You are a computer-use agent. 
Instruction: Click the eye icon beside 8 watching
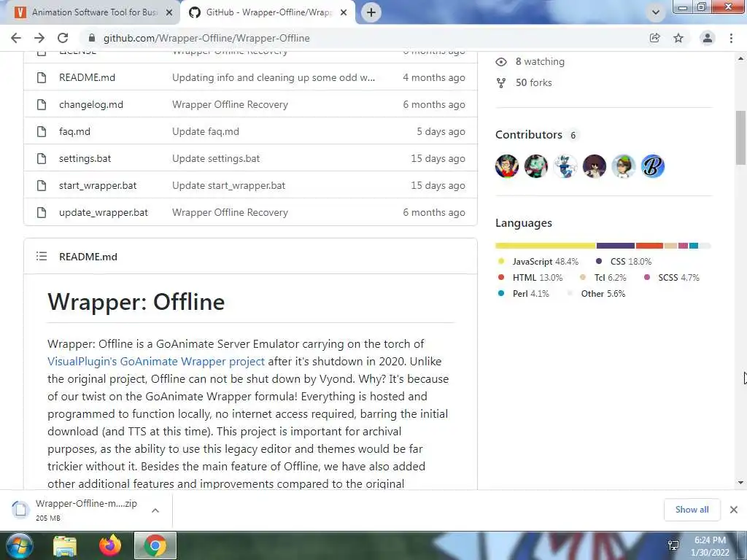[x=501, y=62]
